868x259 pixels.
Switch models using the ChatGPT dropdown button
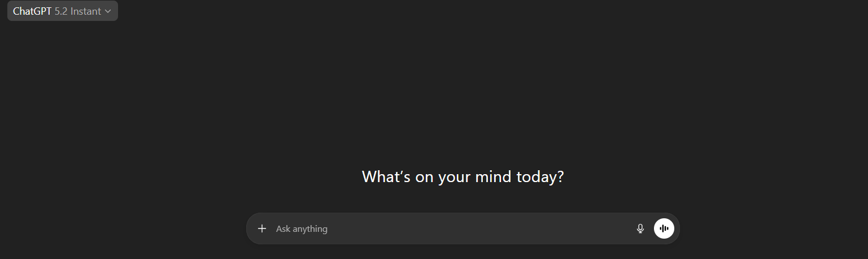[62, 11]
